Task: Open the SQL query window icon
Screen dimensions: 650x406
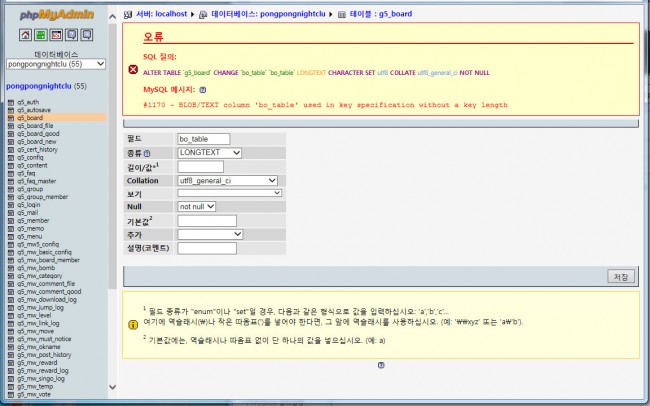Action: click(56, 35)
